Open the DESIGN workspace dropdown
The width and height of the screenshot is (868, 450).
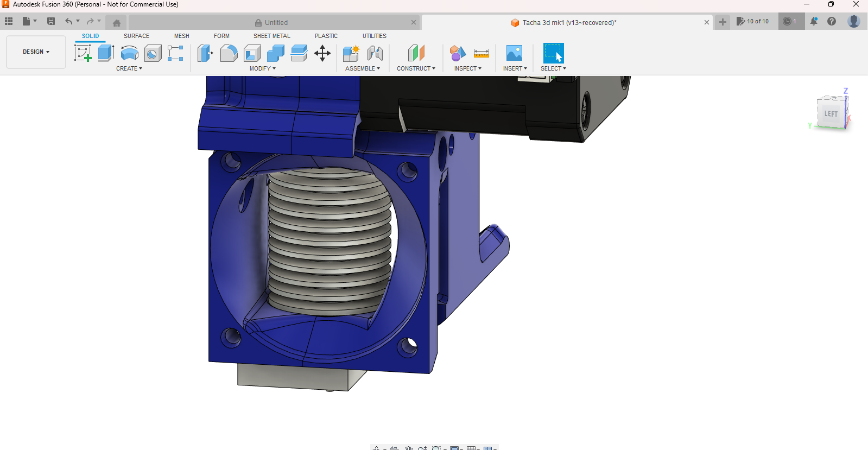point(36,52)
